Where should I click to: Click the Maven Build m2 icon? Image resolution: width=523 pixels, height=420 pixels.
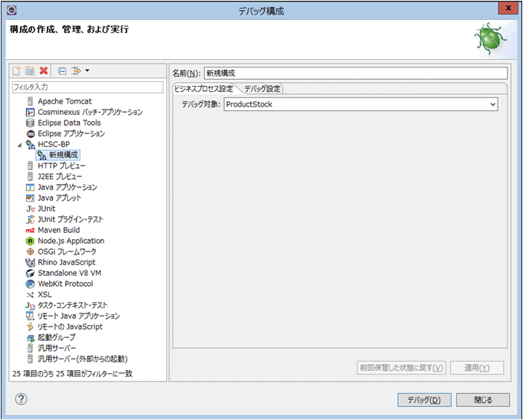(31, 230)
